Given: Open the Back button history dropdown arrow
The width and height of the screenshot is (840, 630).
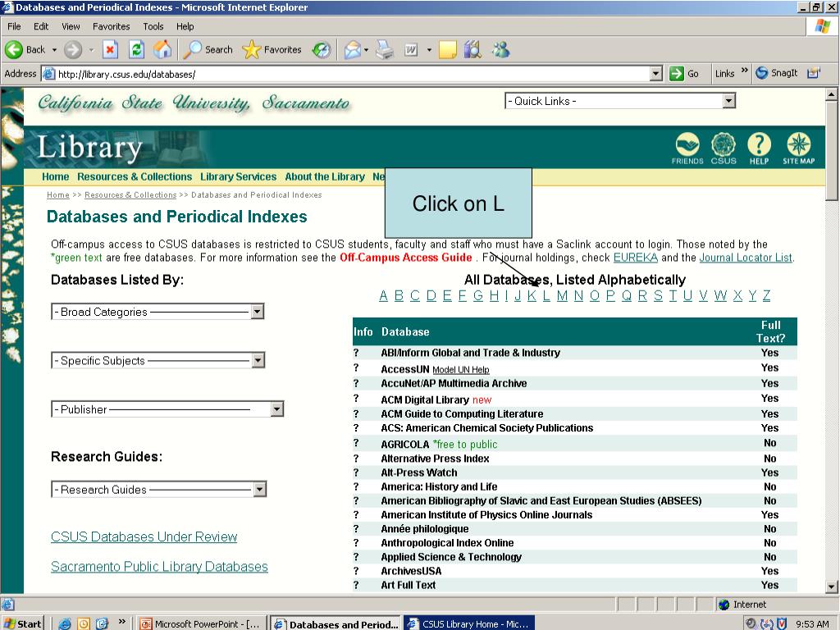Looking at the screenshot, I should click(x=54, y=50).
